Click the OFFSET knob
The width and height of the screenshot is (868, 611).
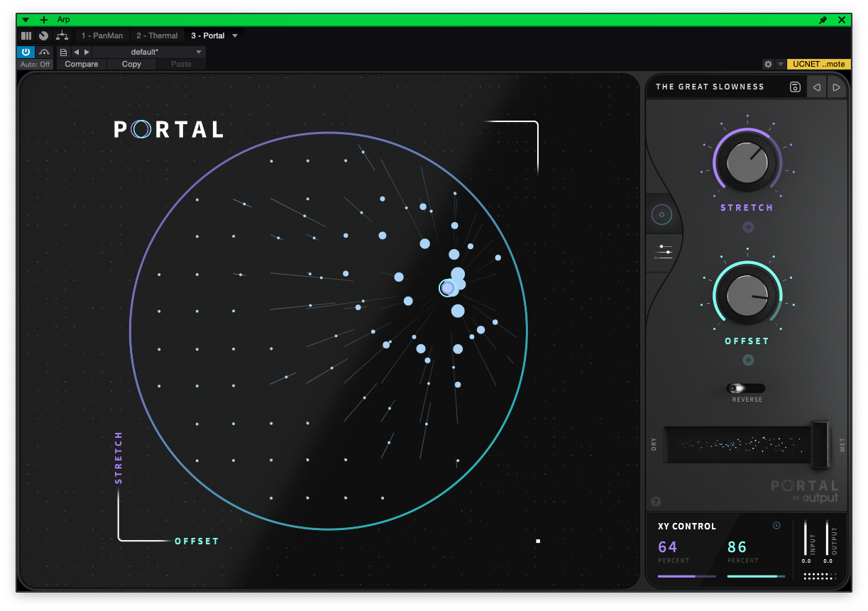[x=747, y=295]
